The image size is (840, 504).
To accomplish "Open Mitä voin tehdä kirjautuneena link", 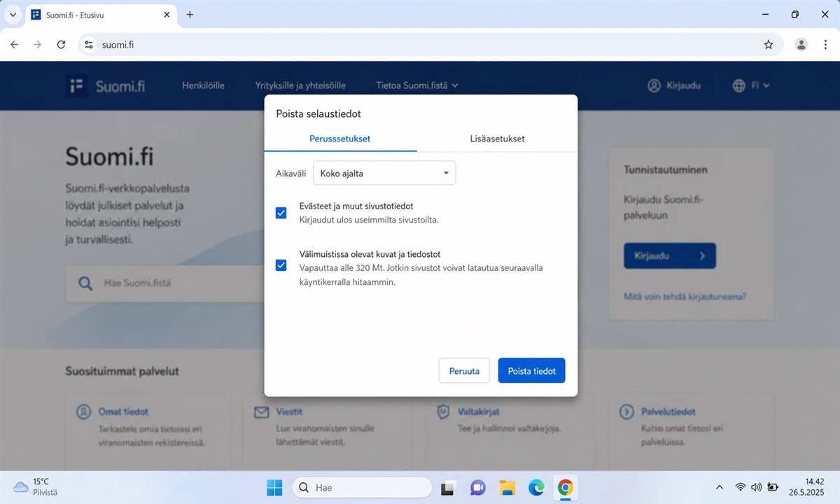I will pyautogui.click(x=685, y=297).
